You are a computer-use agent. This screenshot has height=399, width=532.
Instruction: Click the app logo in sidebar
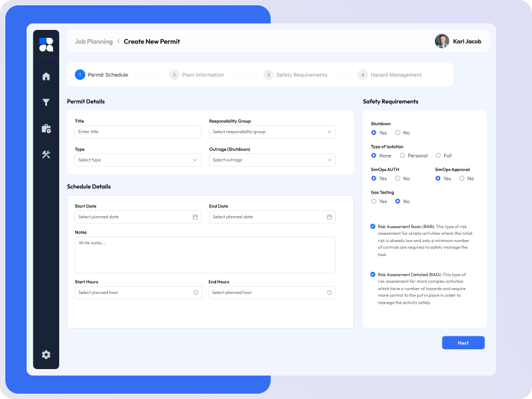46,45
